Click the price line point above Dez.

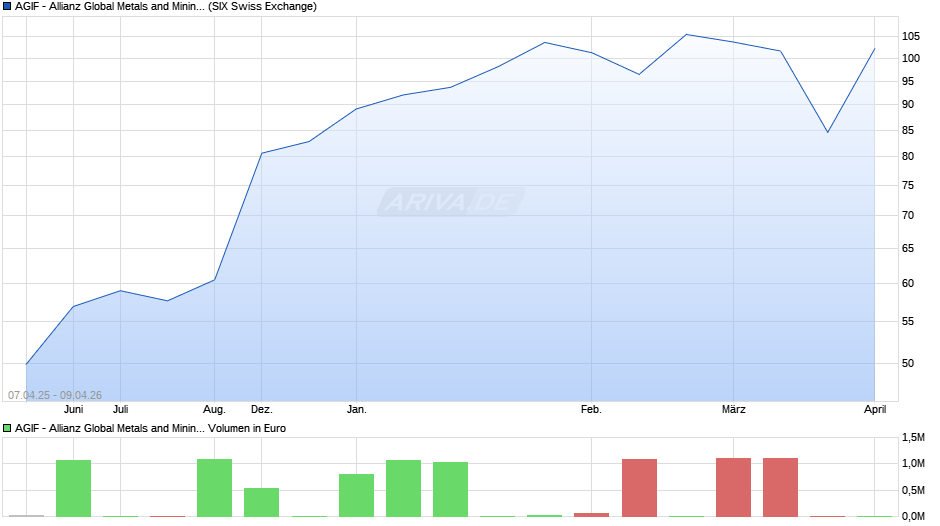pyautogui.click(x=261, y=153)
